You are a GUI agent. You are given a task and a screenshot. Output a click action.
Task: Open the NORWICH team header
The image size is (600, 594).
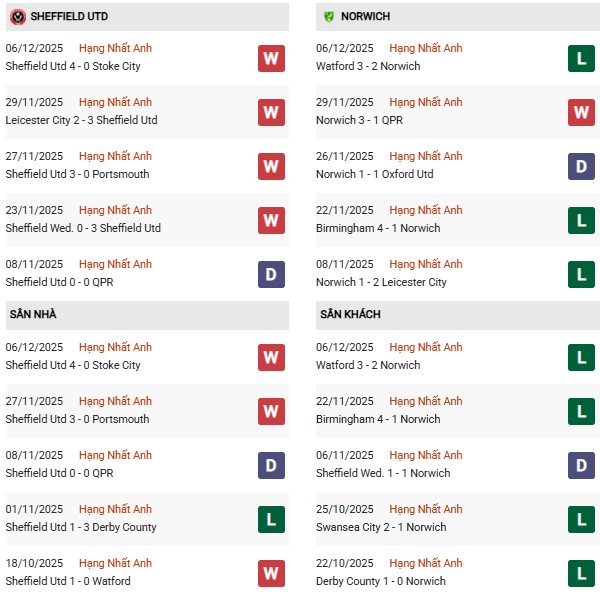point(365,17)
